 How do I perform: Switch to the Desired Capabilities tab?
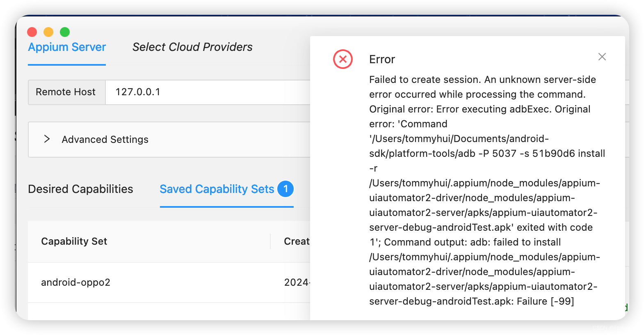pos(80,189)
